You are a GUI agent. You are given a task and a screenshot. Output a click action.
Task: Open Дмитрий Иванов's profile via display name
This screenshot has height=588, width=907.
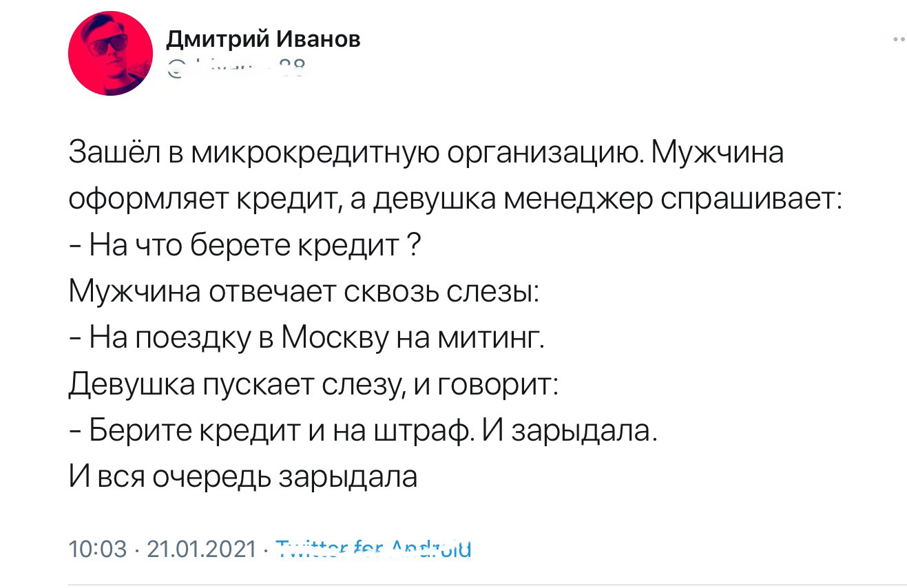coord(264,39)
